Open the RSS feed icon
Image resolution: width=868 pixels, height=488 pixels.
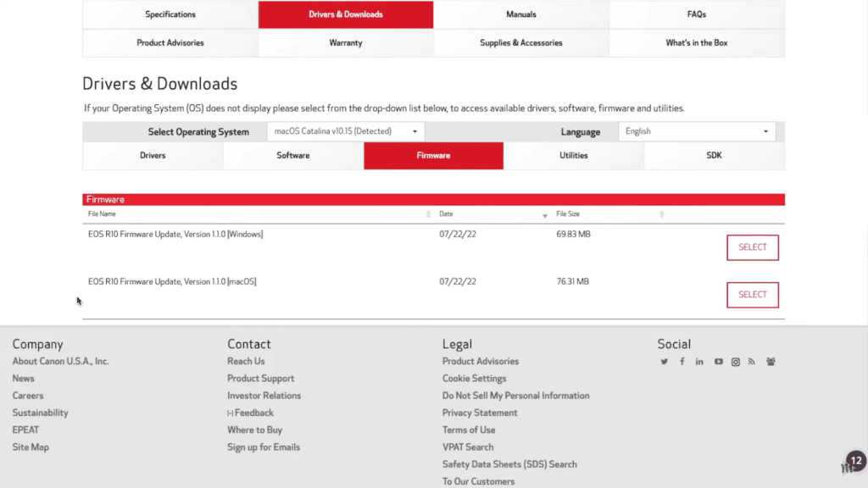point(751,361)
